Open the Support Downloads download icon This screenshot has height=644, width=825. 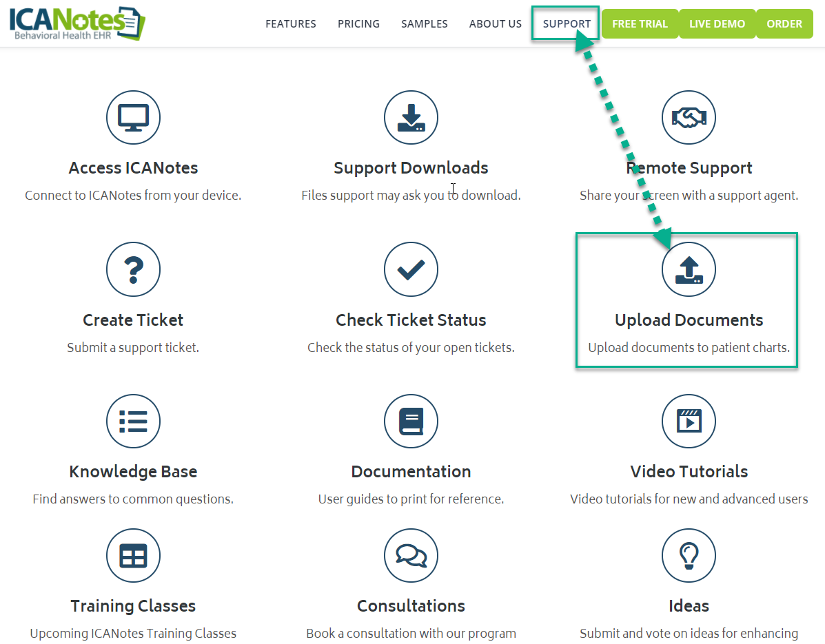tap(411, 117)
